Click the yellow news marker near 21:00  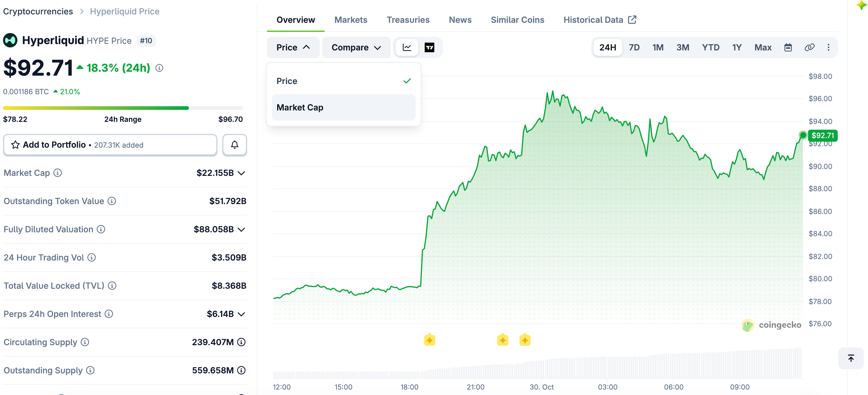(502, 340)
